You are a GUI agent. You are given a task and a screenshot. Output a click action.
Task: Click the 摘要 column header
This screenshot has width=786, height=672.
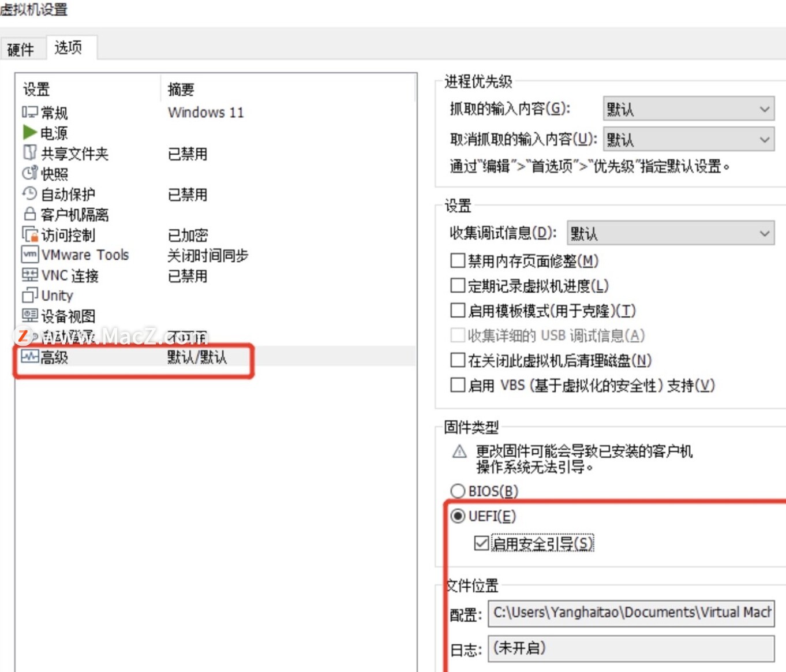tap(181, 89)
